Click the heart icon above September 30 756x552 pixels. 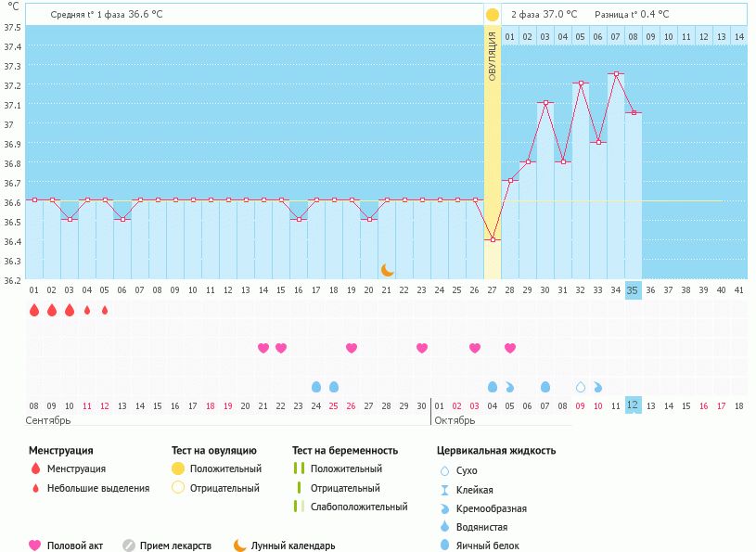pyautogui.click(x=422, y=348)
